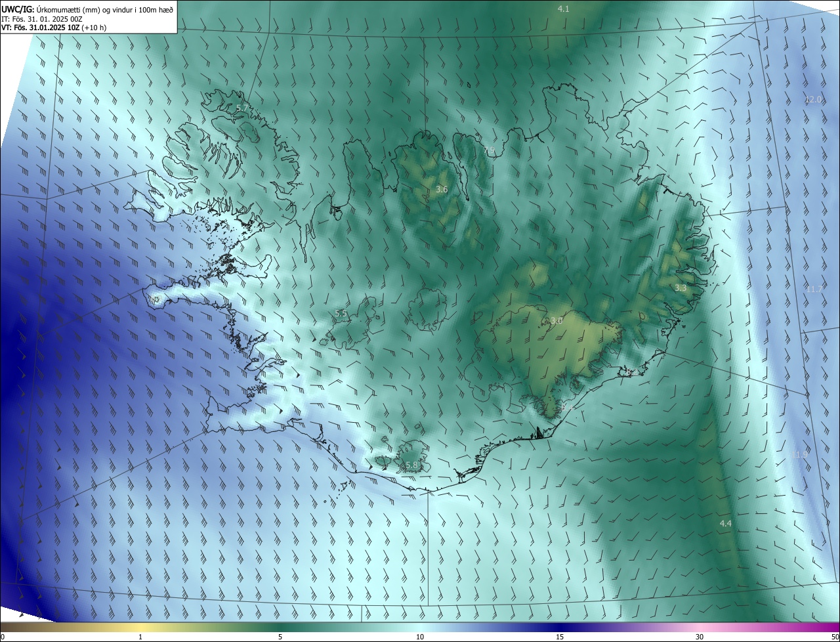840x642 pixels.
Task: Click the 'IT: Fös. 31. 01. 2025 00Z' line
Action: tap(42, 19)
